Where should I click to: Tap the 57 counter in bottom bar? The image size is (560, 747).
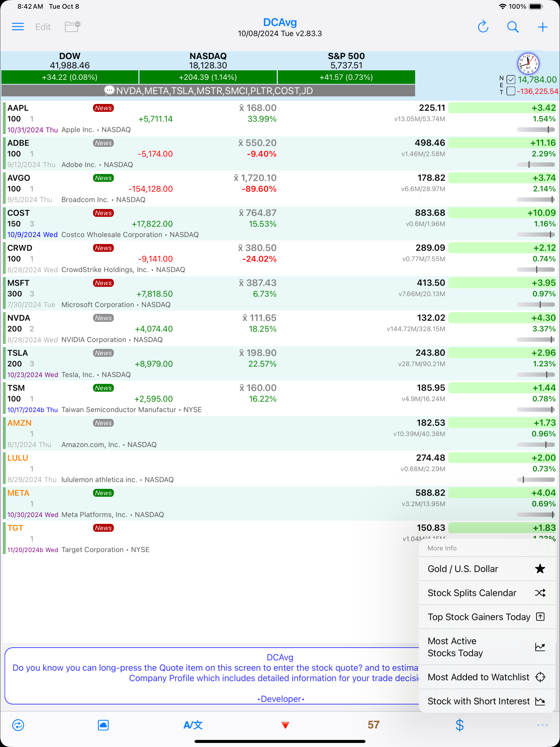(x=374, y=725)
